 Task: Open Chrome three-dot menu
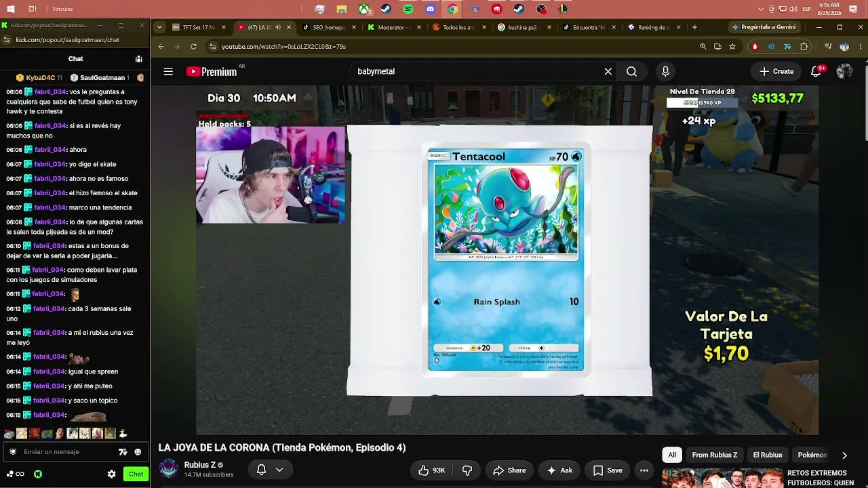(x=859, y=47)
